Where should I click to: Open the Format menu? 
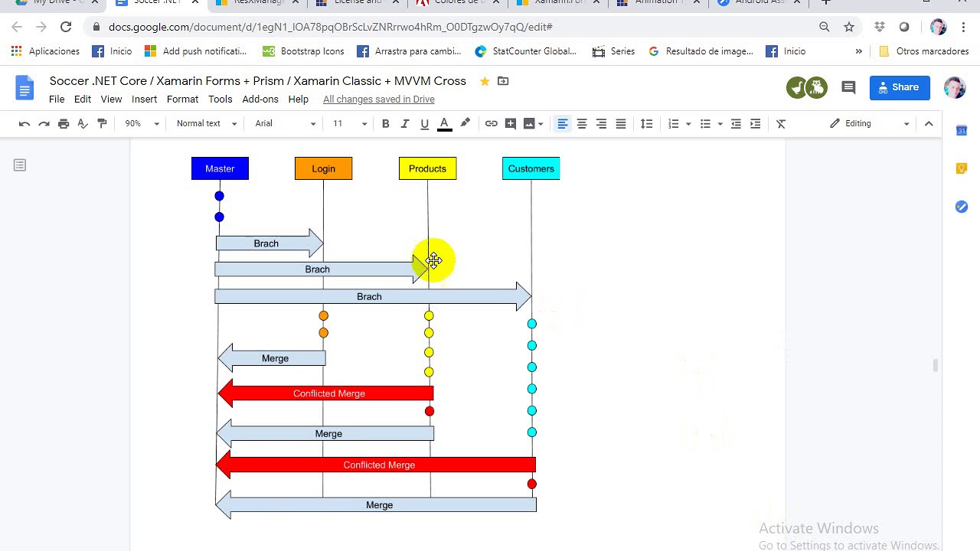(x=182, y=99)
